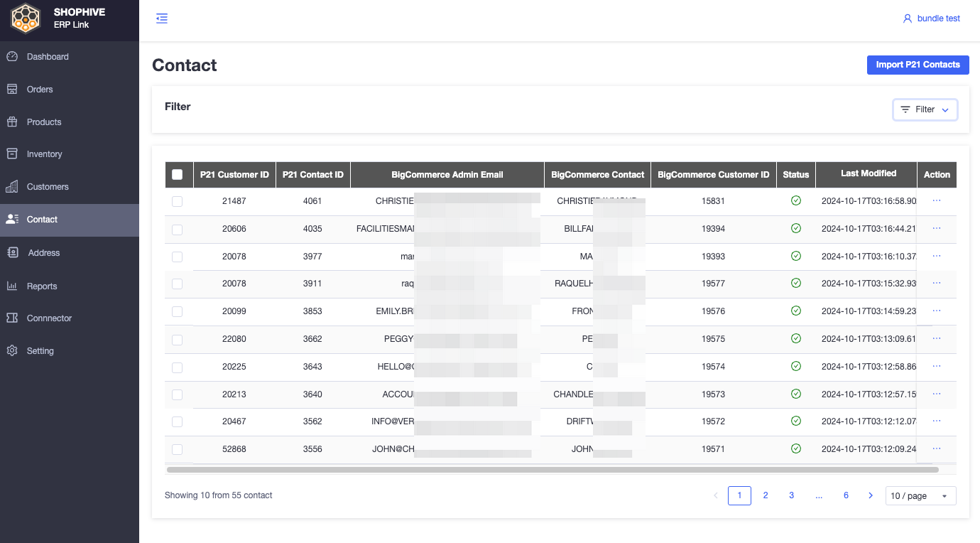
Task: Toggle the select-all header checkbox
Action: pos(178,175)
